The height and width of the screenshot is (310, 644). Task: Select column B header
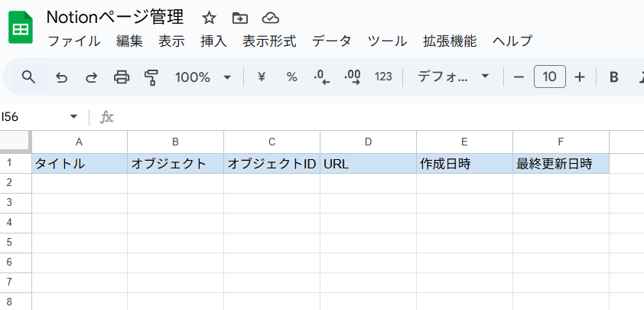click(x=175, y=142)
